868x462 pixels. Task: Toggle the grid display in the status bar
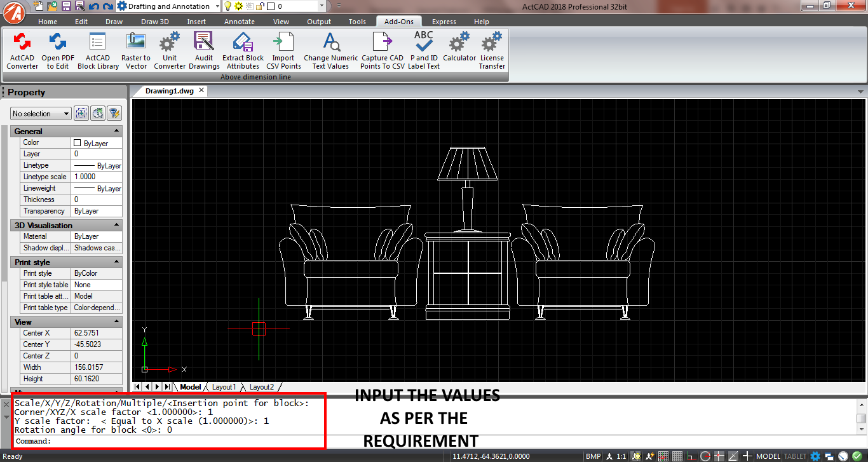677,455
